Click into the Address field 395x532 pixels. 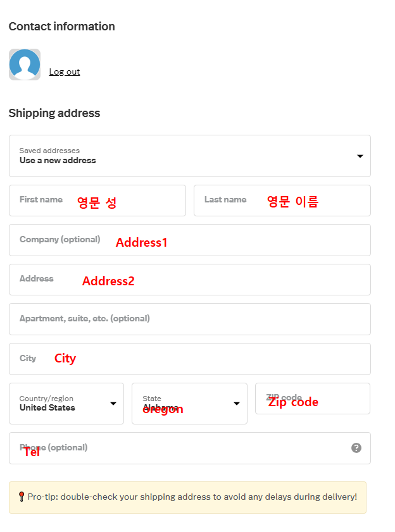pos(190,280)
